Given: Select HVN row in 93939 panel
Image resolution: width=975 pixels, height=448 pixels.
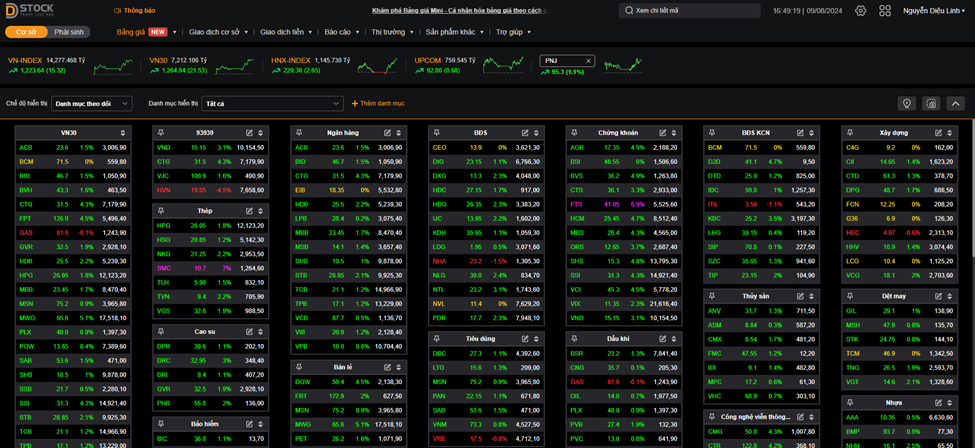Looking at the screenshot, I should (210, 190).
